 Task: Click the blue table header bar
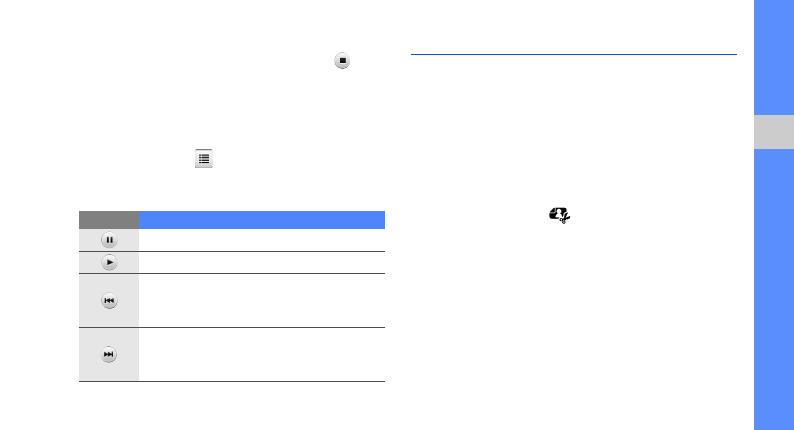tap(262, 219)
